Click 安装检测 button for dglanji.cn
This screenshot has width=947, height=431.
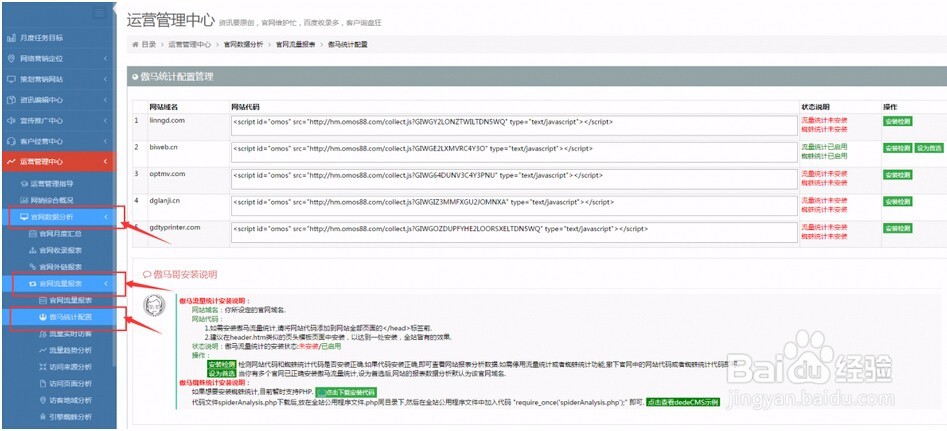click(x=897, y=201)
